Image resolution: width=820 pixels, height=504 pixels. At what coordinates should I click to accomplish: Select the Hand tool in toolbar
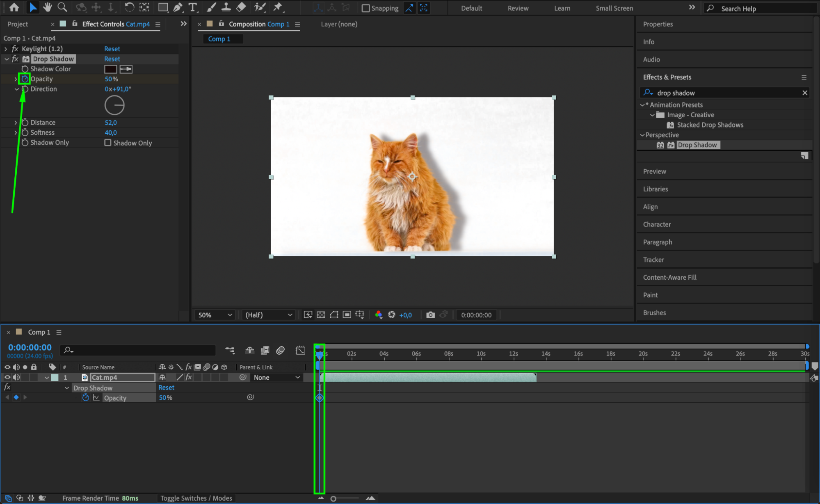click(48, 7)
